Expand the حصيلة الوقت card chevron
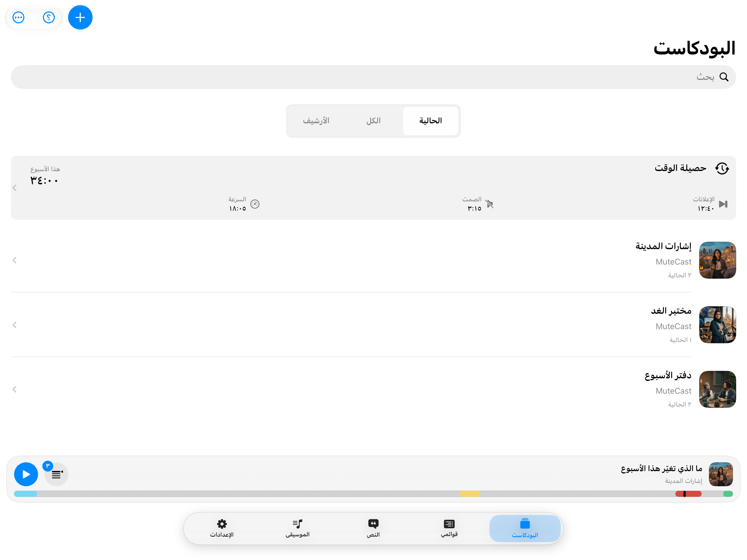Image resolution: width=747 pixels, height=560 pixels. pyautogui.click(x=14, y=188)
